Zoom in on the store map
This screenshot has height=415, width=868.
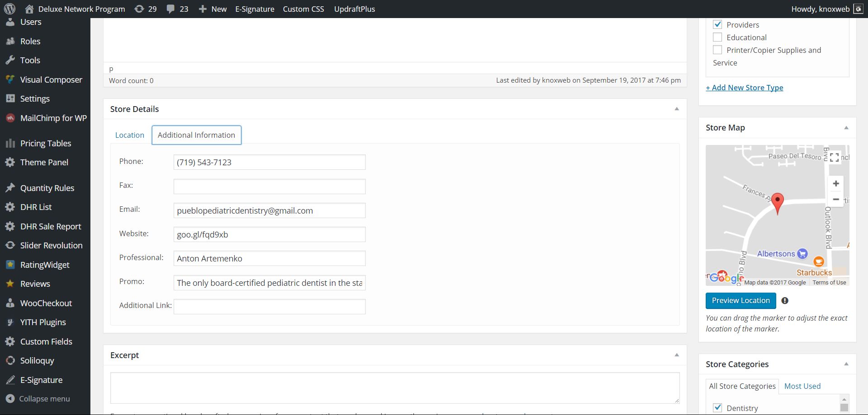point(836,183)
